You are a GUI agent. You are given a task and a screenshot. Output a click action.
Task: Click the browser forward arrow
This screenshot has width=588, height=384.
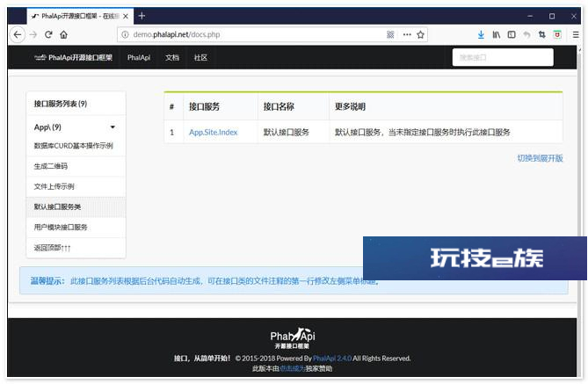(x=33, y=35)
